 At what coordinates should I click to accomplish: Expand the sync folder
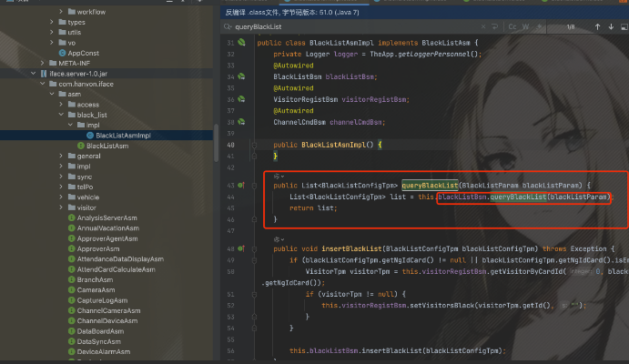pos(61,177)
